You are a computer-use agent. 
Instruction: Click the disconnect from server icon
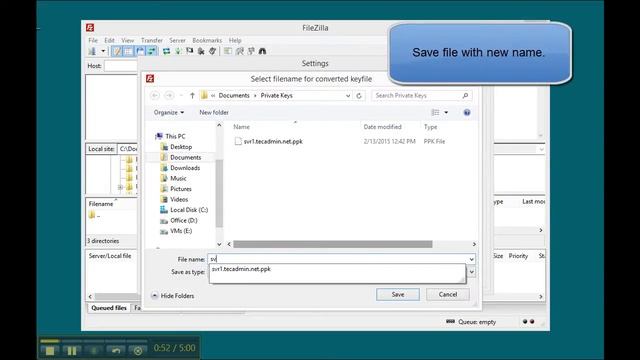pos(201,51)
